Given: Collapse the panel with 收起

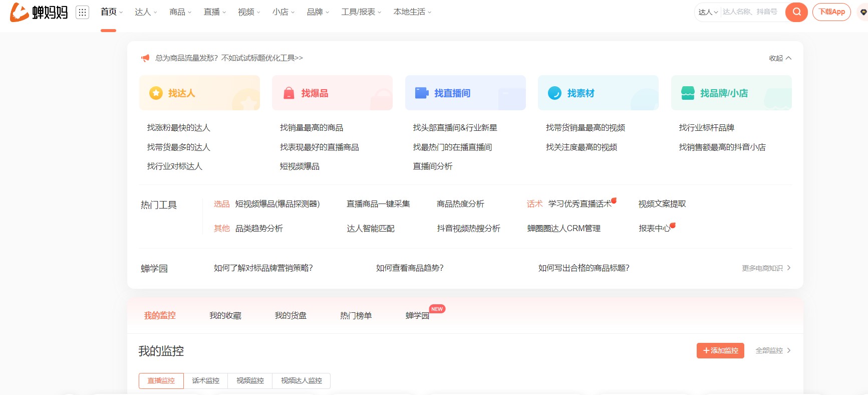Looking at the screenshot, I should (780, 58).
